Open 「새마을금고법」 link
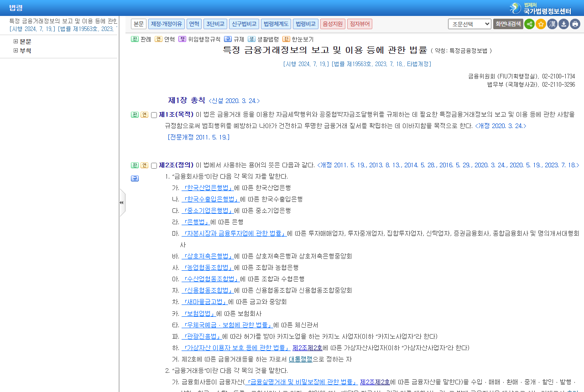The image size is (584, 392). point(205,302)
